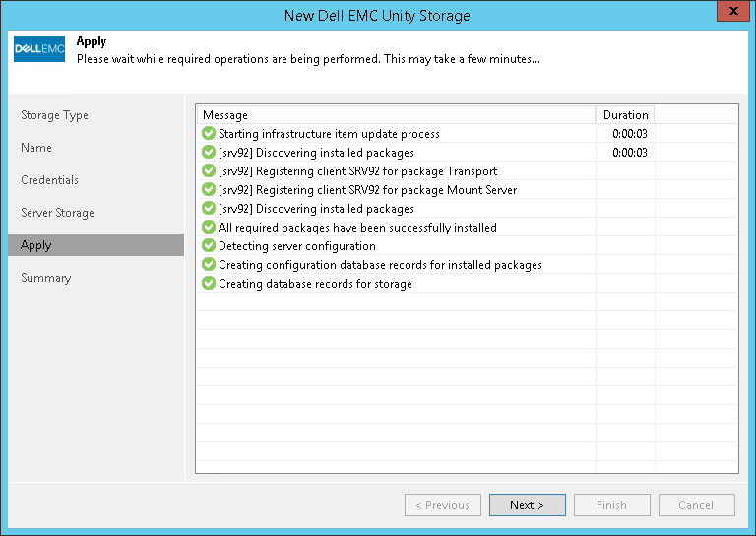
Task: Click the Previous button
Action: click(x=443, y=505)
